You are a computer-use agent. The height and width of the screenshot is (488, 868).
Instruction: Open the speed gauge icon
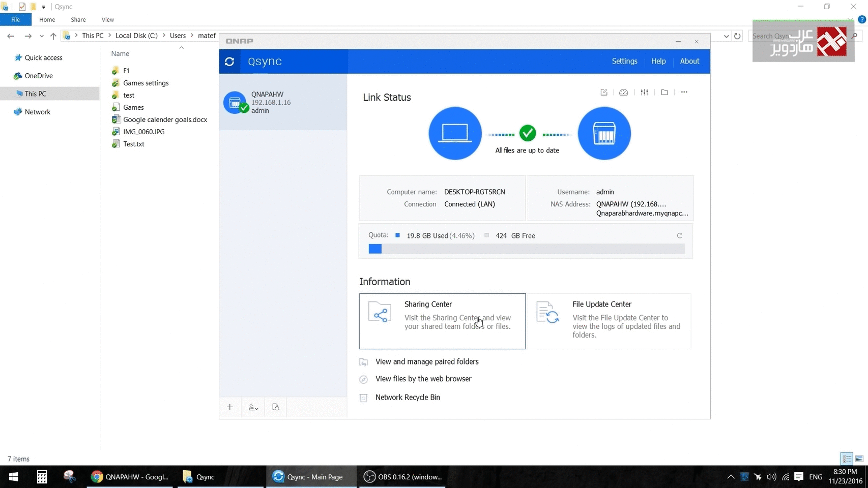pos(624,92)
